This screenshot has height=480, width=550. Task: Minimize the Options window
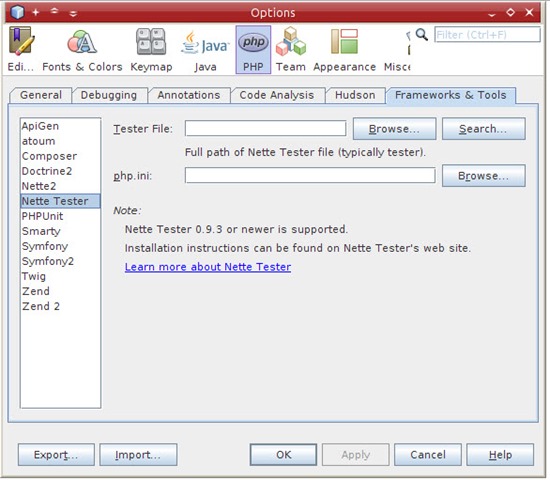[x=492, y=14]
